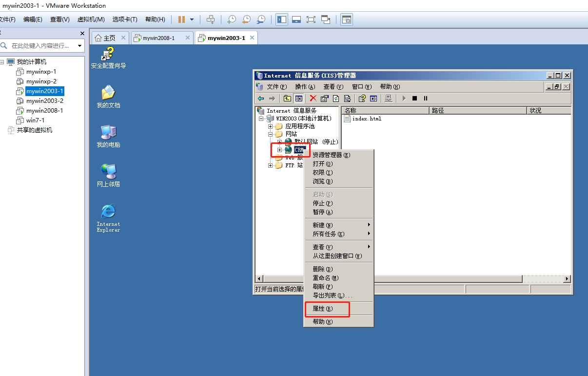
Task: Open the dropdown arrow beside the pause button
Action: click(x=192, y=20)
